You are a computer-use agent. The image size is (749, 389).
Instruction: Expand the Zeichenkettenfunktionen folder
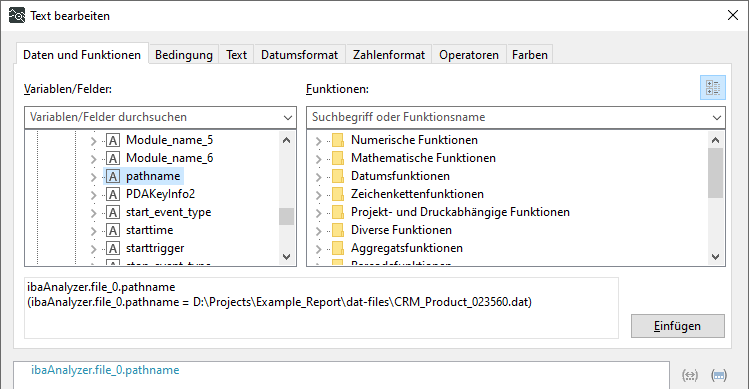pyautogui.click(x=319, y=195)
